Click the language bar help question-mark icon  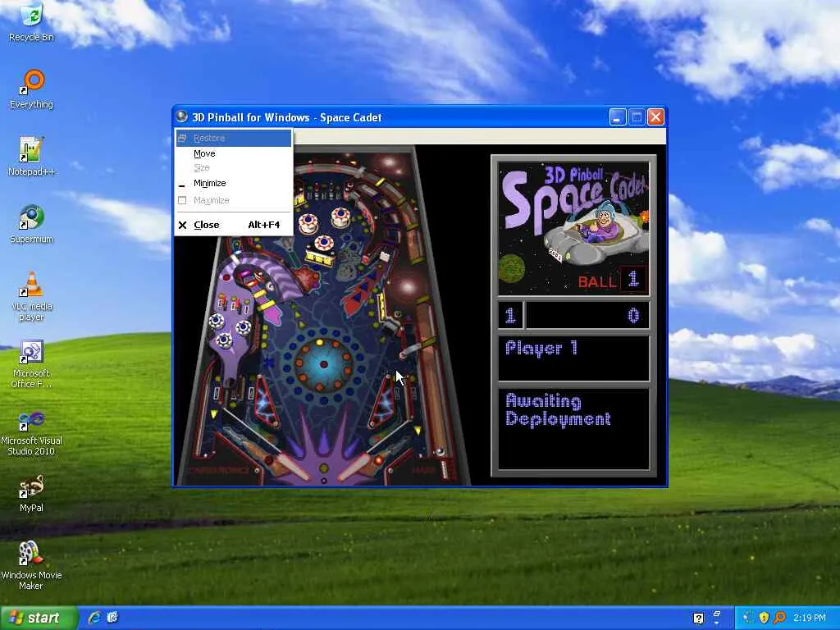click(699, 619)
